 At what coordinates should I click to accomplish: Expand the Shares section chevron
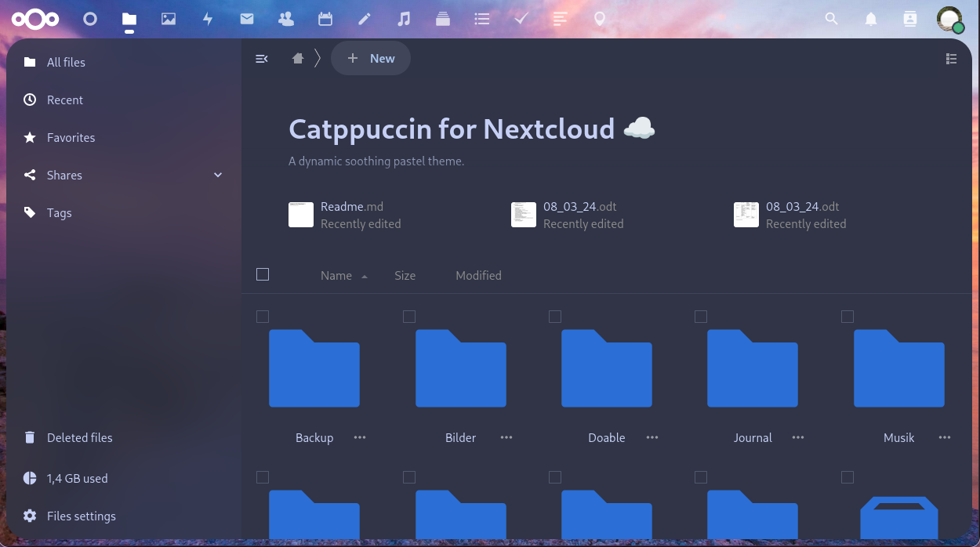218,175
